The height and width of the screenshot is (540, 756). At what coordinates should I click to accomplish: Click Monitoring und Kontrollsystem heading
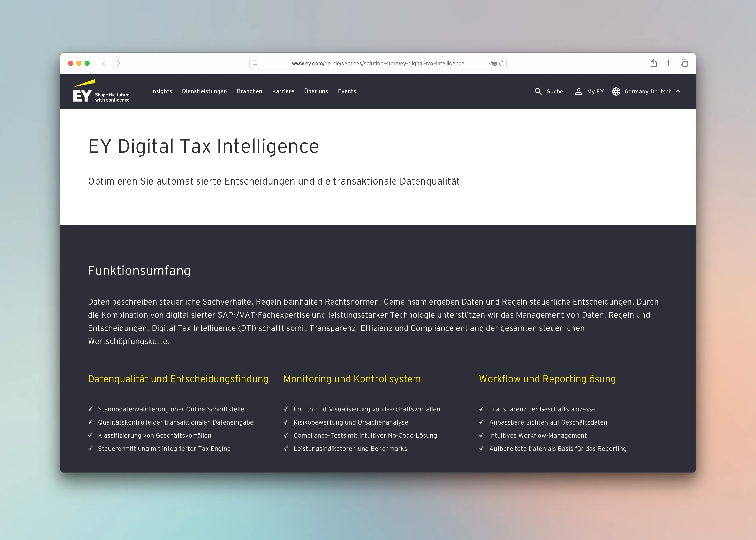pyautogui.click(x=352, y=379)
